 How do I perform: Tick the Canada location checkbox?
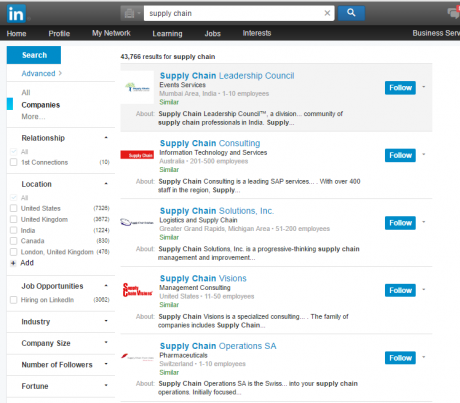(14, 241)
